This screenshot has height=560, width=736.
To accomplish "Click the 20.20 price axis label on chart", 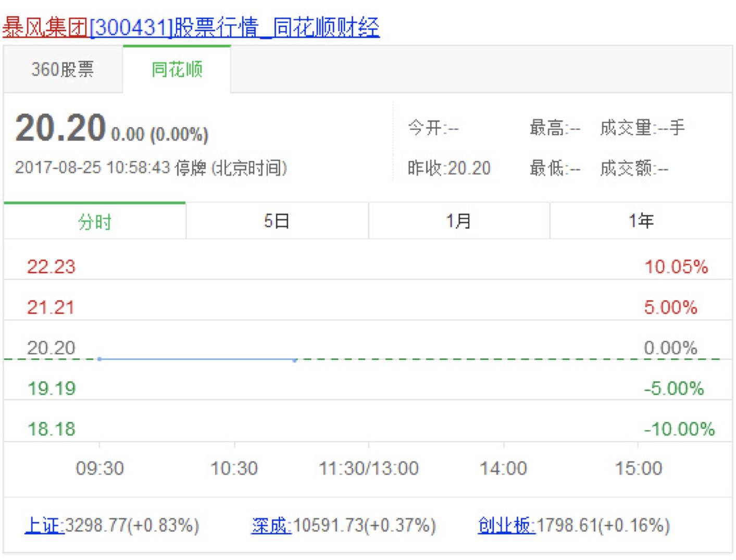I will click(x=51, y=347).
